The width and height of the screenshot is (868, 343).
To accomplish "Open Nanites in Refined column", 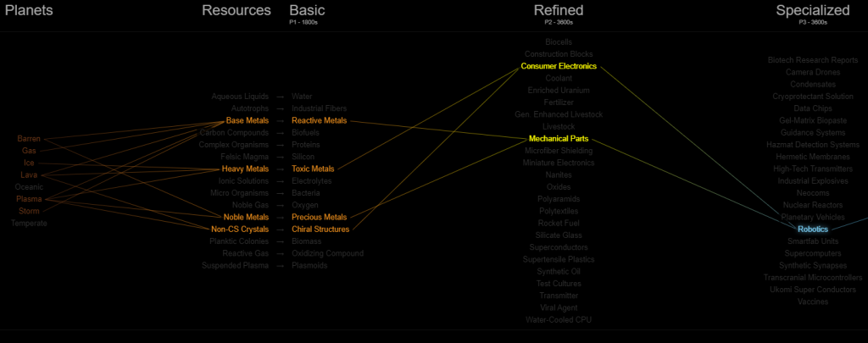I will click(x=559, y=174).
